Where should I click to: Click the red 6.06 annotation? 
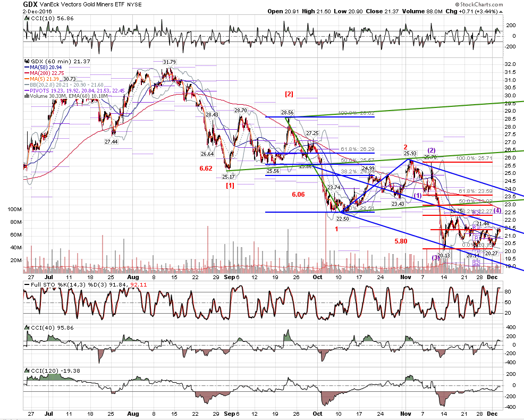[299, 195]
